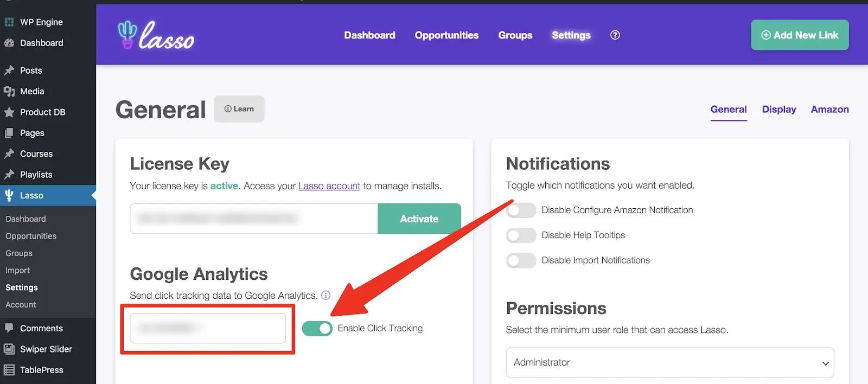The image size is (868, 384).
Task: Click the Comments bubble icon
Action: (9, 328)
